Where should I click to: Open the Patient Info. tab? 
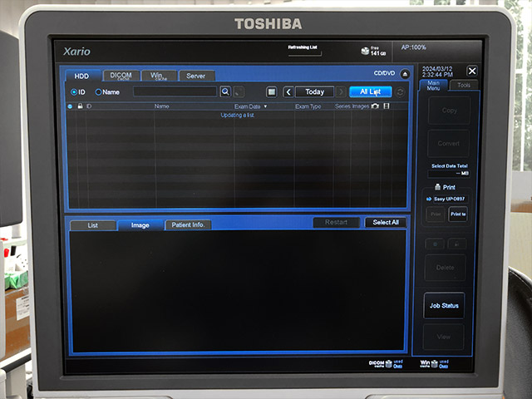(x=188, y=225)
